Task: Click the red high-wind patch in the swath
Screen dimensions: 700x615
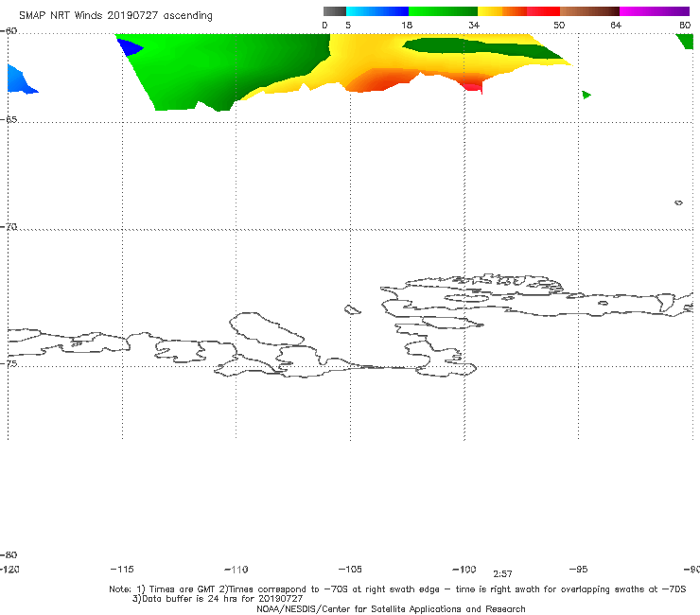Action: coord(474,87)
